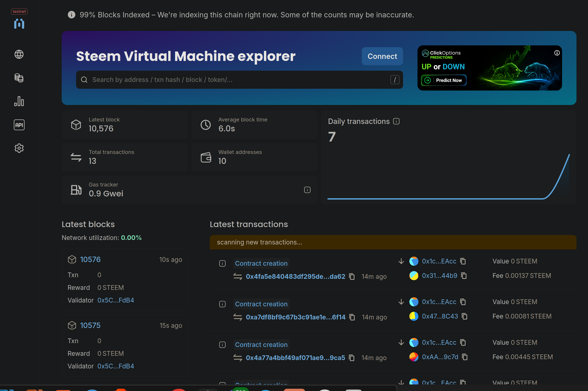Image resolution: width=588 pixels, height=391 pixels.
Task: Open address 0x31...44b9
Action: [x=439, y=276]
